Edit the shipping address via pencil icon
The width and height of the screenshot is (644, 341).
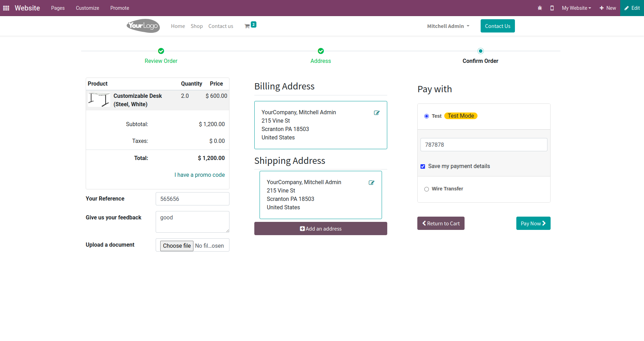(371, 183)
